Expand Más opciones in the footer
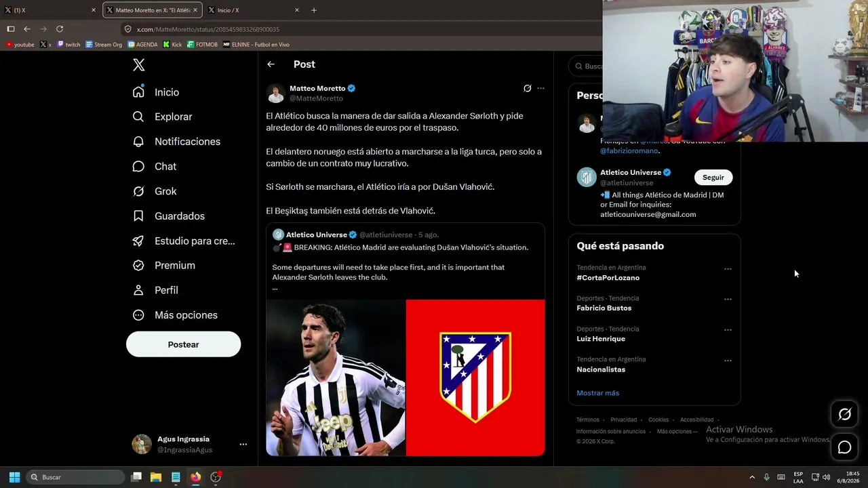 click(677, 431)
